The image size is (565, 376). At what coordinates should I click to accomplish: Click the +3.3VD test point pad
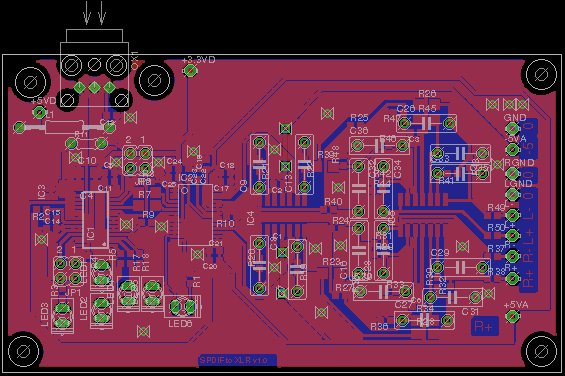(x=190, y=71)
